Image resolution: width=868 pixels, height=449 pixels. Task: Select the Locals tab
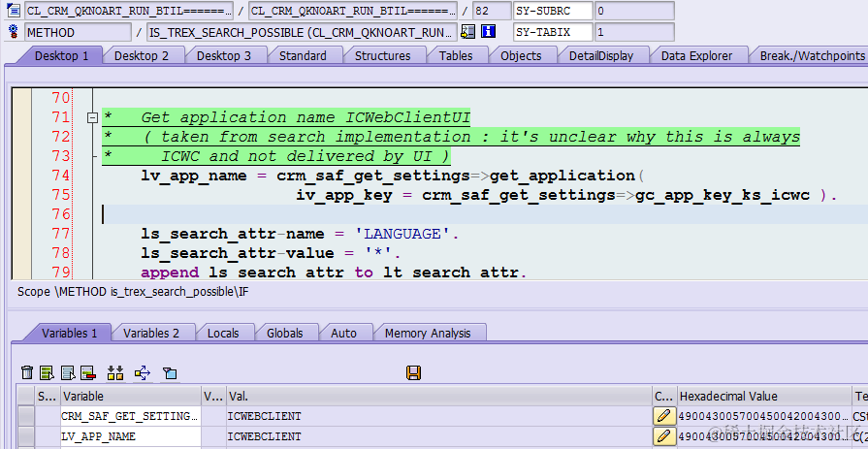tap(223, 333)
